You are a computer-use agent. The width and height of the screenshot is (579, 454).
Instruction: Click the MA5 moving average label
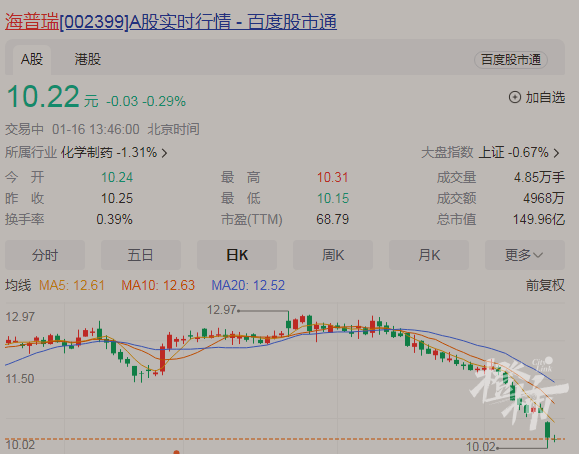72,285
